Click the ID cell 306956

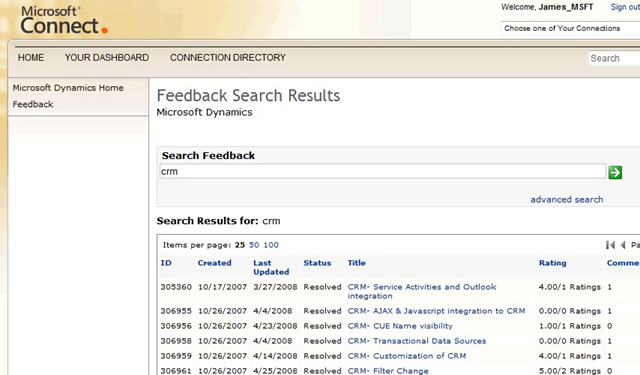tap(176, 326)
